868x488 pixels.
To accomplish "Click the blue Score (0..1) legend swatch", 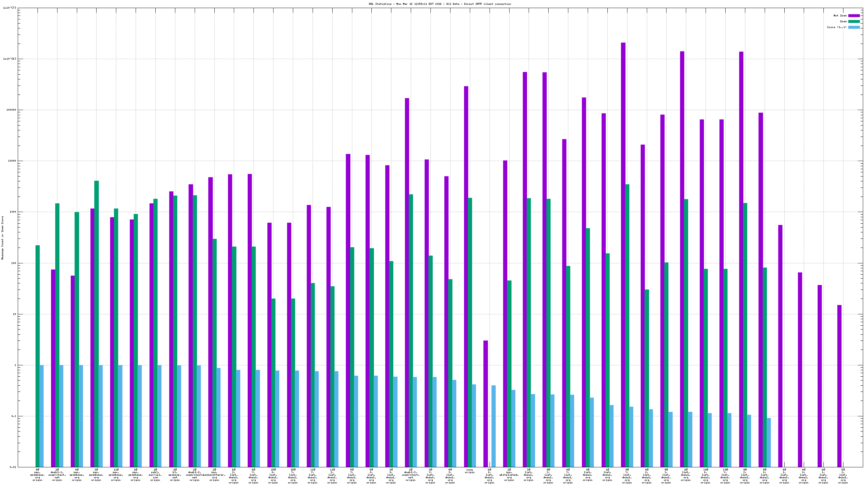I will (854, 27).
